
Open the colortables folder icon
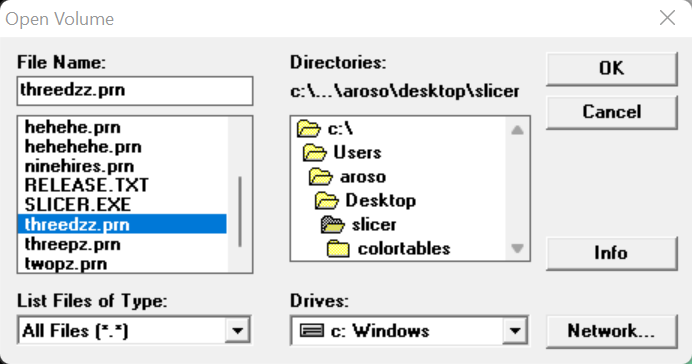[x=338, y=249]
